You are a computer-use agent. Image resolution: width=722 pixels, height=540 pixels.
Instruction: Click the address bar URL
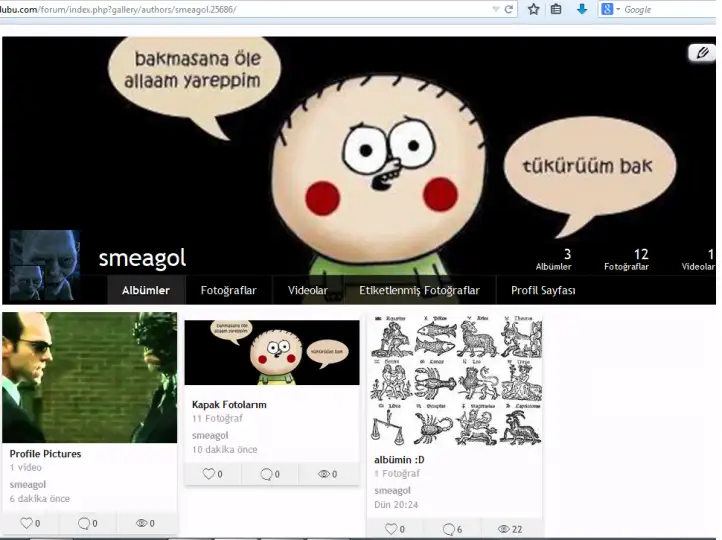[118, 9]
